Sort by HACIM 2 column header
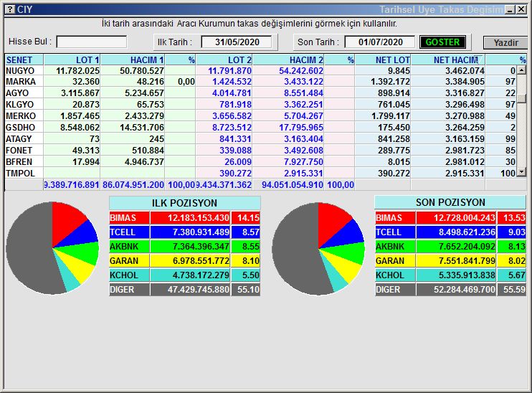 coord(288,60)
